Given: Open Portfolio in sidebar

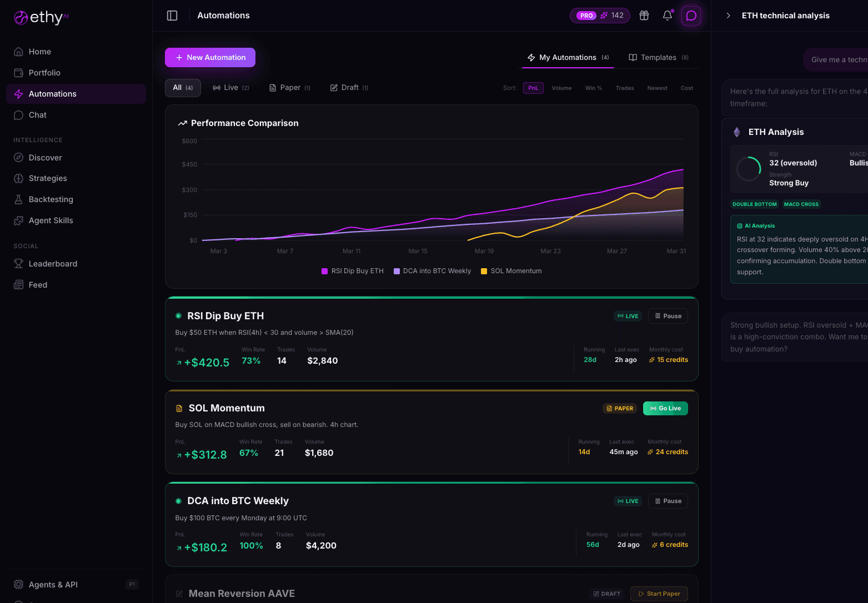Looking at the screenshot, I should 76,73.
